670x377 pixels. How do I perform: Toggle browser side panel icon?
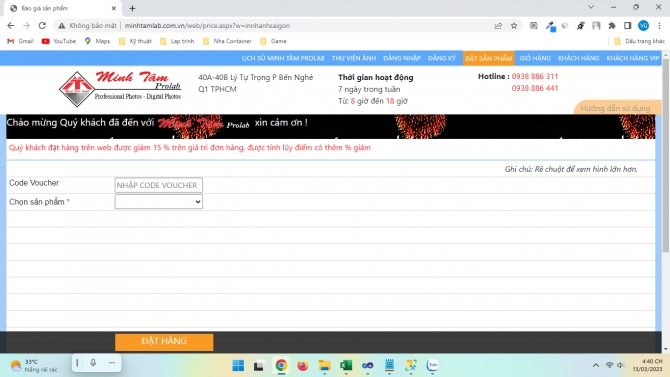(628, 26)
